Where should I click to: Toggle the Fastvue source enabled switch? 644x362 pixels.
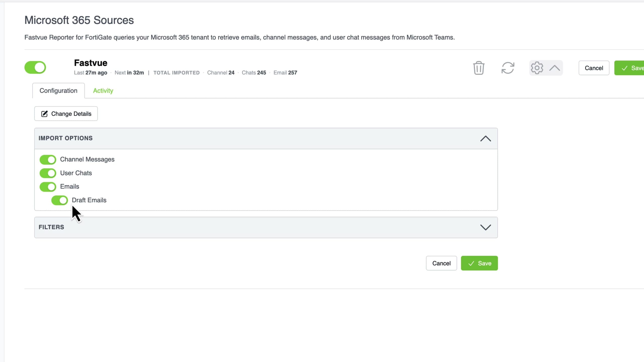[x=35, y=67]
